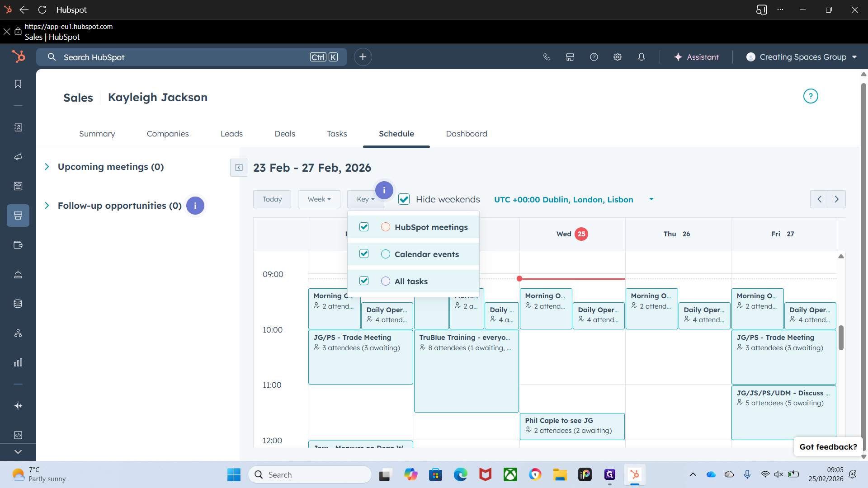Screen dimensions: 868x488
Task: Uncheck the All tasks checkbox
Action: (364, 281)
